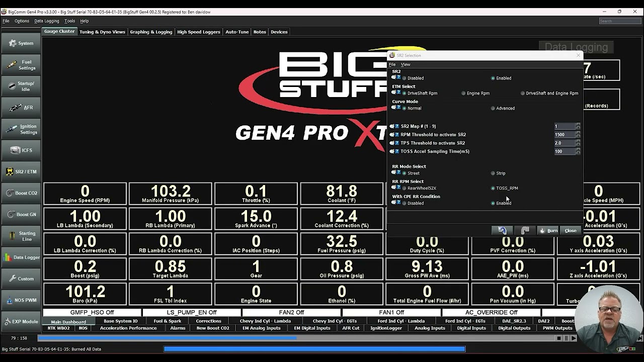Click the help icon under ETM Select
This screenshot has width=644, height=362.
click(398, 93)
